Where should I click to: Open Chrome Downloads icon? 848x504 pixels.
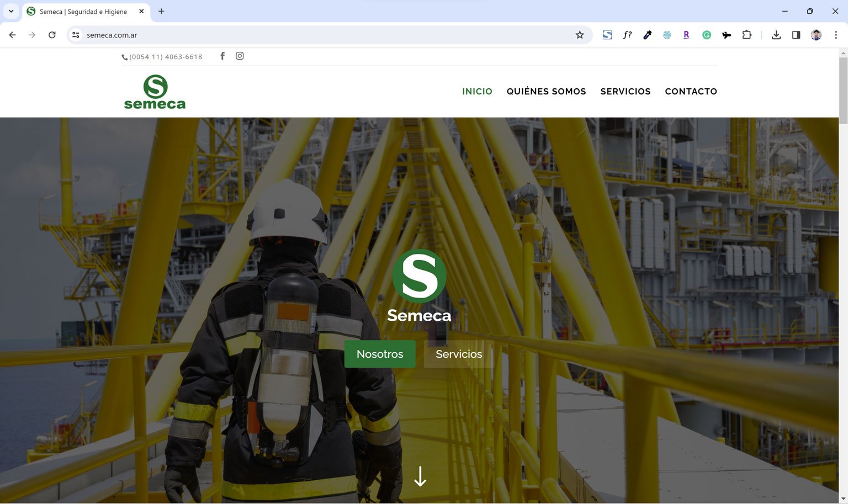[x=776, y=35]
